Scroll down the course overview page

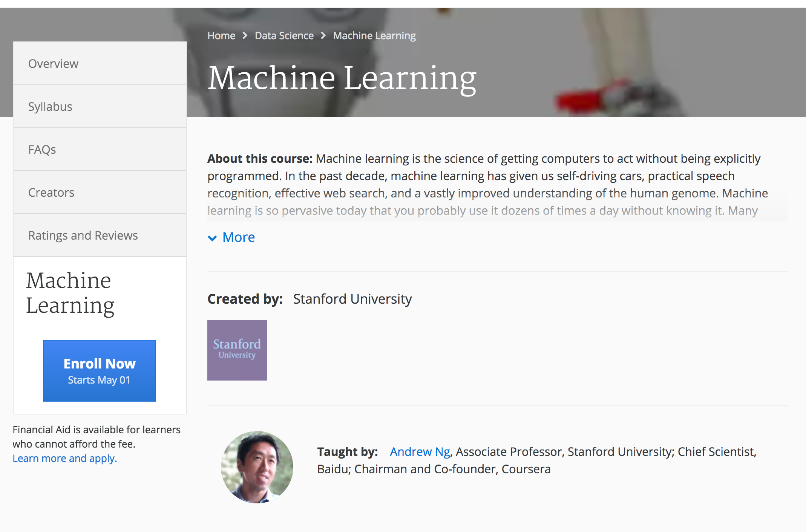(x=238, y=236)
